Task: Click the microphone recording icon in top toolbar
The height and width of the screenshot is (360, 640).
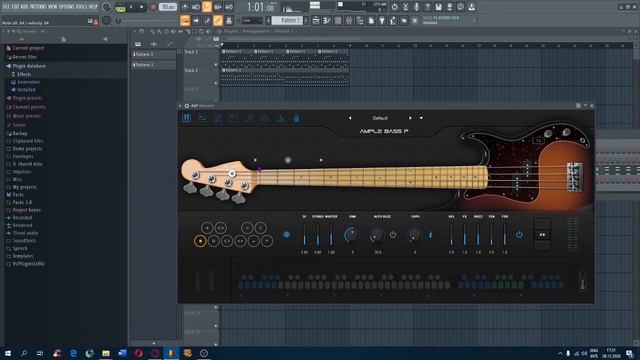Action: [416, 7]
